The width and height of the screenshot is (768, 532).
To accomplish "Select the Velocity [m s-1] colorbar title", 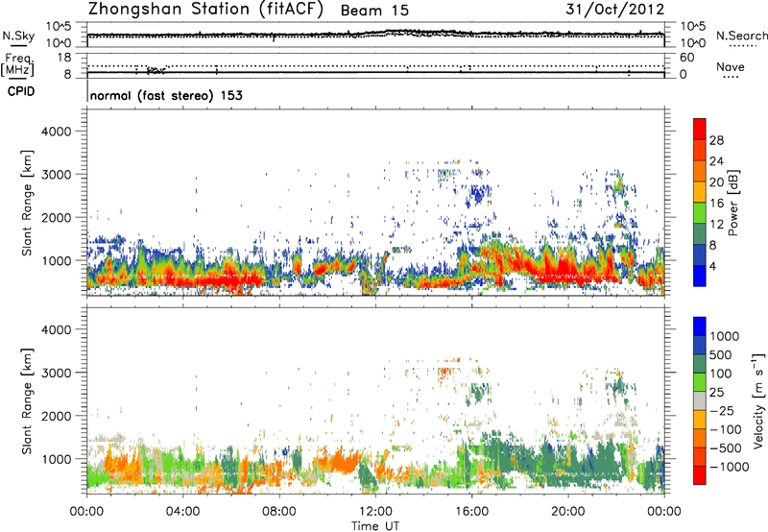I will pyautogui.click(x=758, y=400).
